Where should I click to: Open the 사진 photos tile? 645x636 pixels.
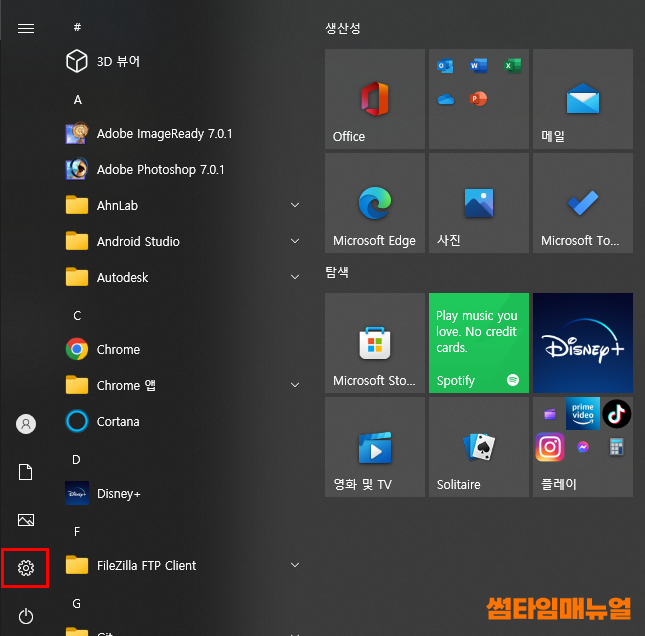(x=479, y=203)
